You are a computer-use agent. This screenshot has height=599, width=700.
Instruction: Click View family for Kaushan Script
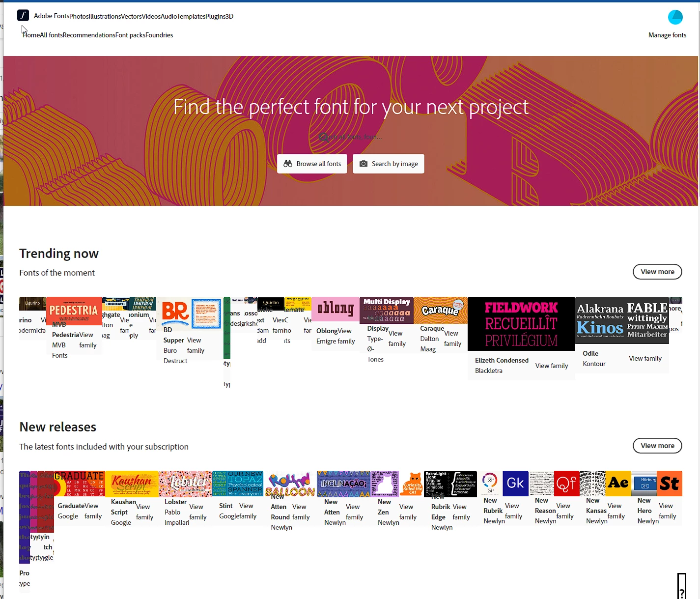pos(144,512)
